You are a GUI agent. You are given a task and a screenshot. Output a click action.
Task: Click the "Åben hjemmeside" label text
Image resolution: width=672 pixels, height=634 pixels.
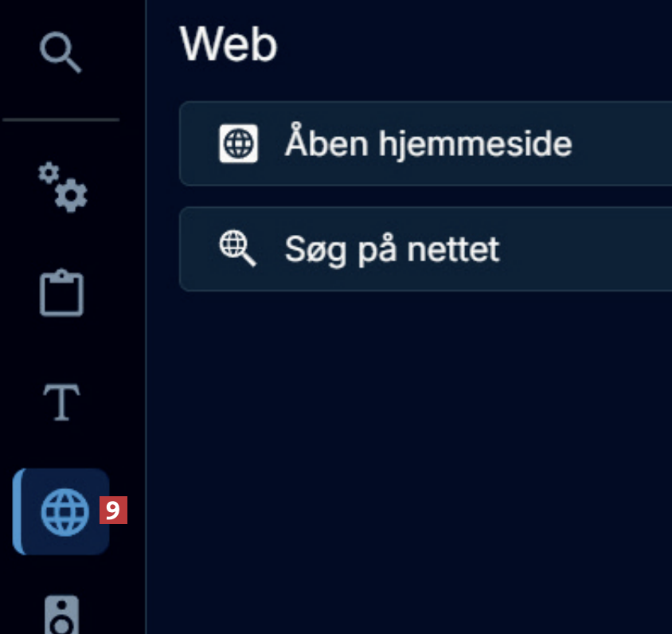428,144
